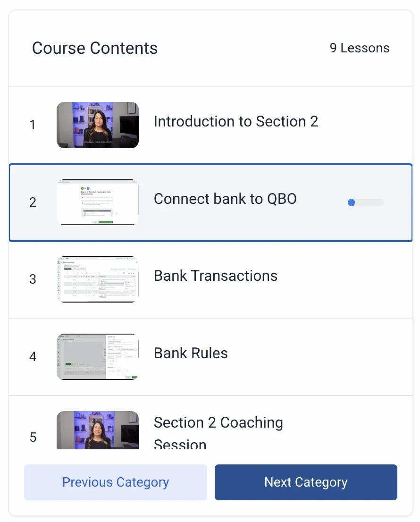Open the Bank Transactions video thumbnail
Screen dimensions: 420x522
(98, 279)
